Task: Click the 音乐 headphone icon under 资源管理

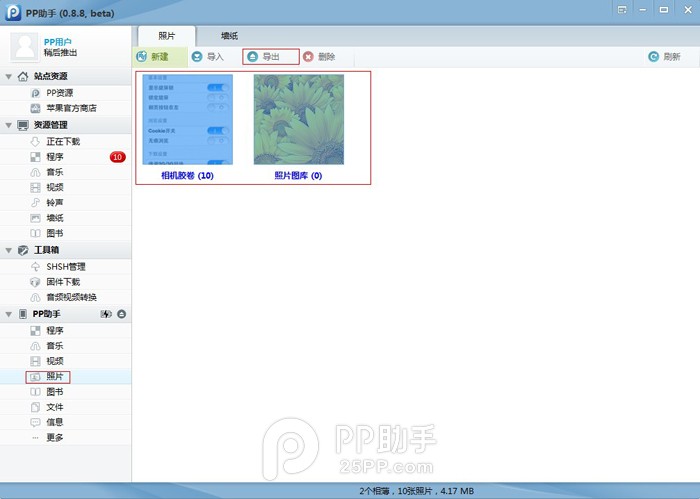Action: [x=35, y=172]
